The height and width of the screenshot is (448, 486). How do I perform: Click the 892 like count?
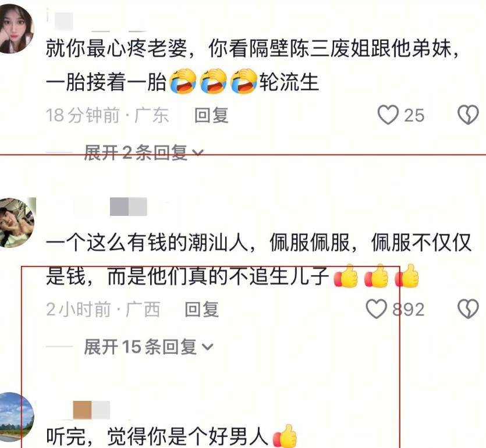(408, 309)
